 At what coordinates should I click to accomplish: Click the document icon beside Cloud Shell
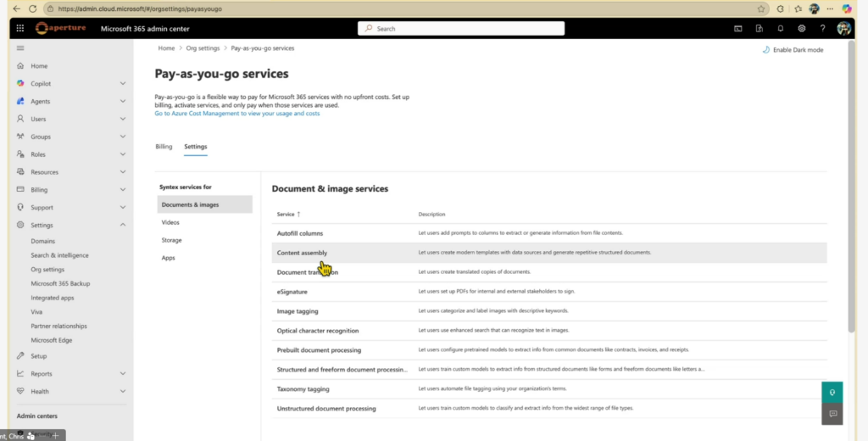(x=759, y=29)
